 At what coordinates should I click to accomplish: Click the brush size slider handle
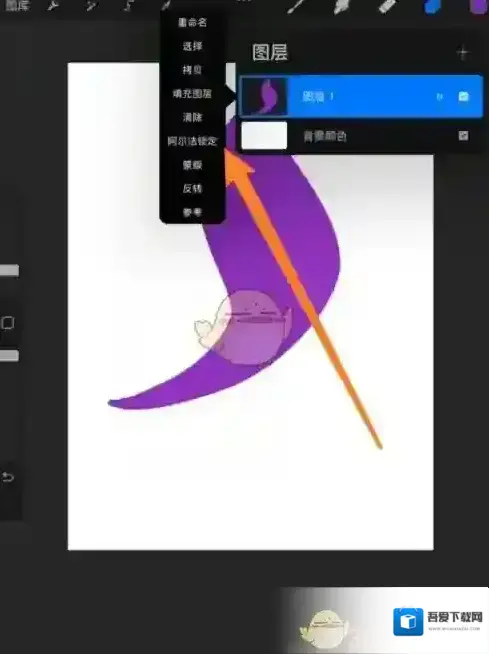click(9, 271)
